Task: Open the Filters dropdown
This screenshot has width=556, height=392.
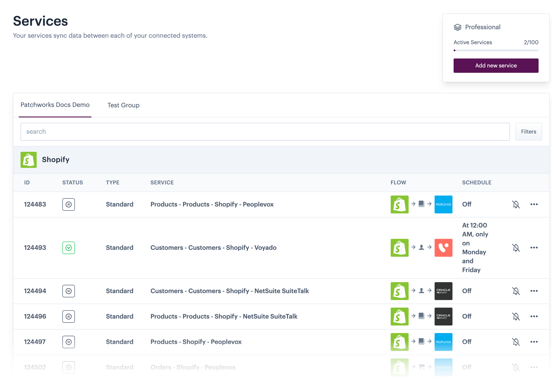Action: click(528, 132)
